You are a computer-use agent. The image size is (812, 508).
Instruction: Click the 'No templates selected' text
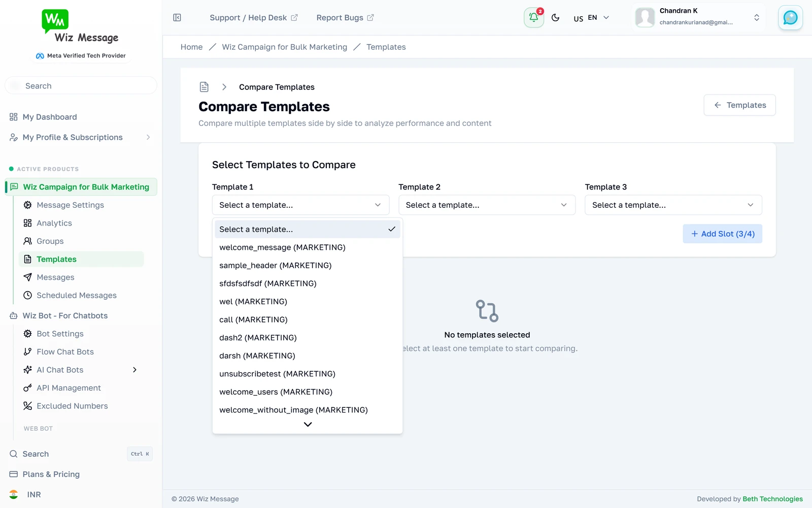(487, 335)
